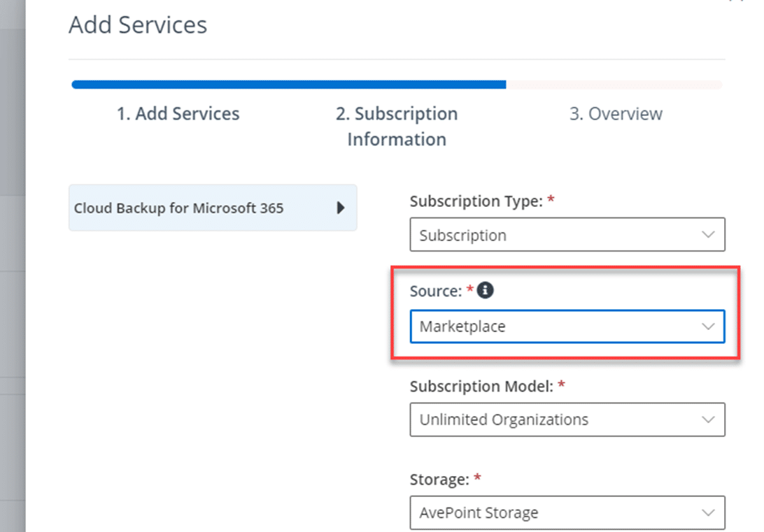Image resolution: width=764 pixels, height=532 pixels.
Task: Jump to the 3. Overview step
Action: click(616, 114)
